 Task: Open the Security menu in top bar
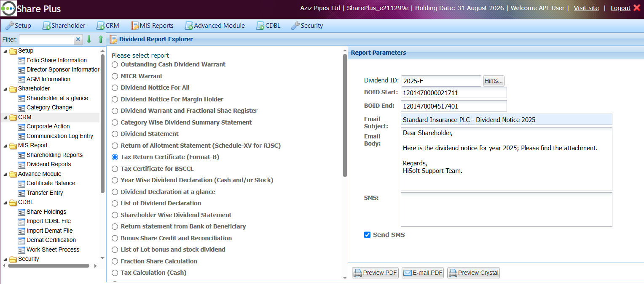[307, 26]
